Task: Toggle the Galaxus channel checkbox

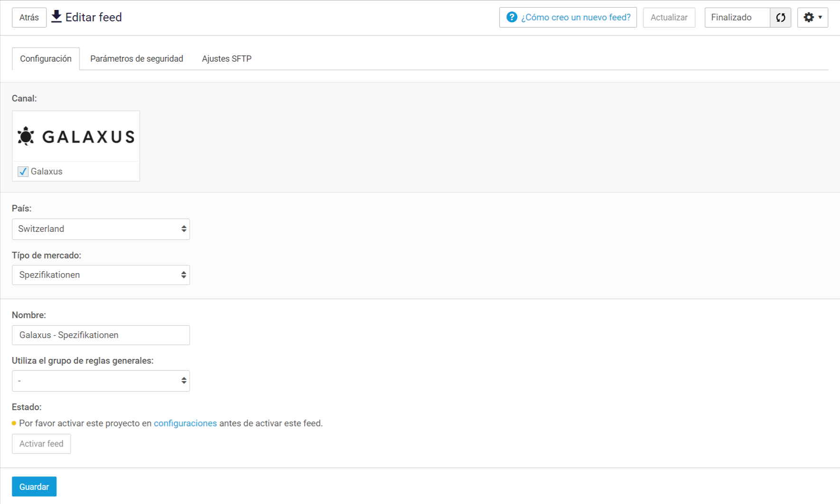Action: (x=23, y=172)
